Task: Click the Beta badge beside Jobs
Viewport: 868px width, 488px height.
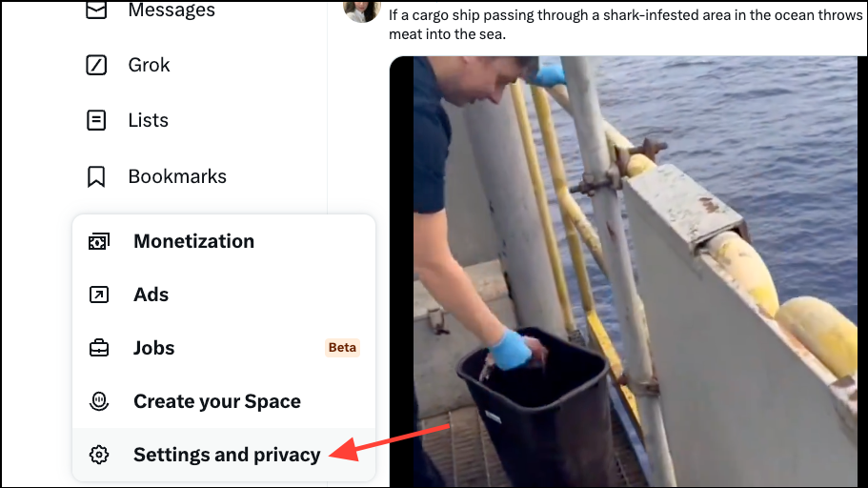Action: pyautogui.click(x=342, y=347)
